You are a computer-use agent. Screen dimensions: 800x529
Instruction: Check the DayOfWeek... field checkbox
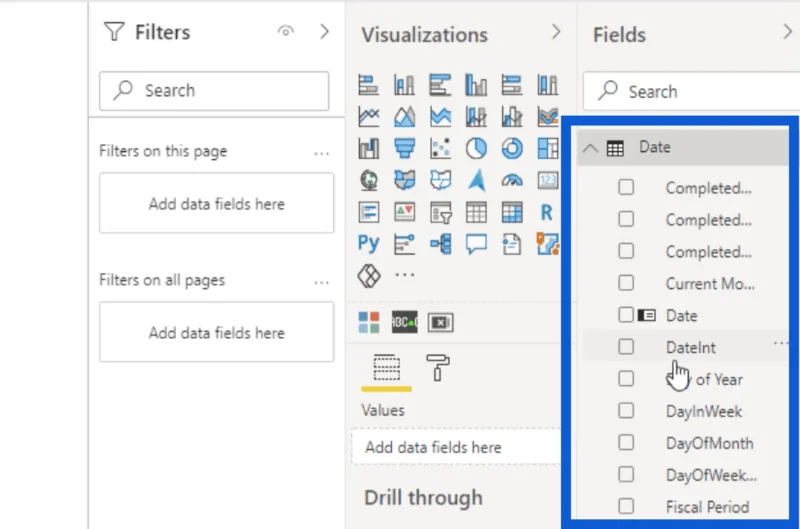(x=626, y=474)
